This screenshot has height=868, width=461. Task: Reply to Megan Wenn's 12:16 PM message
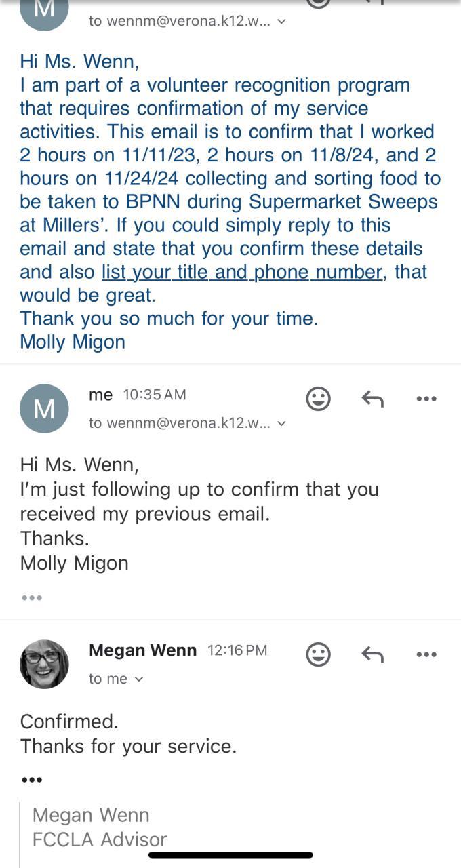click(x=372, y=654)
